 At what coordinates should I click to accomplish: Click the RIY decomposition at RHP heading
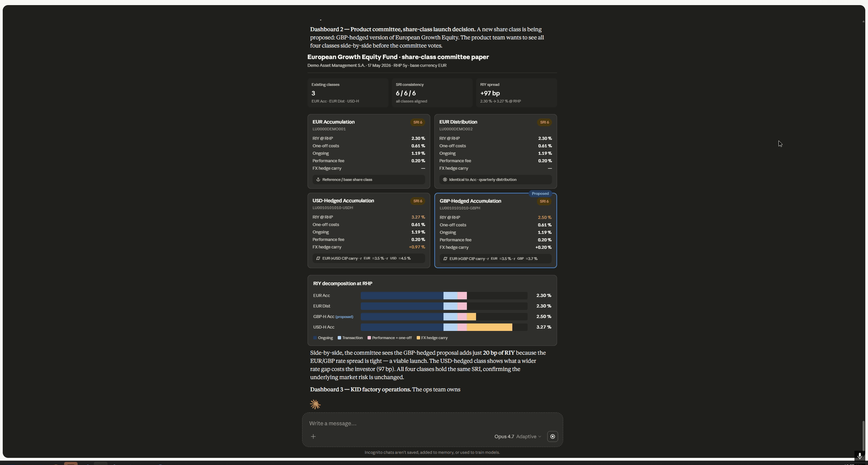point(343,283)
